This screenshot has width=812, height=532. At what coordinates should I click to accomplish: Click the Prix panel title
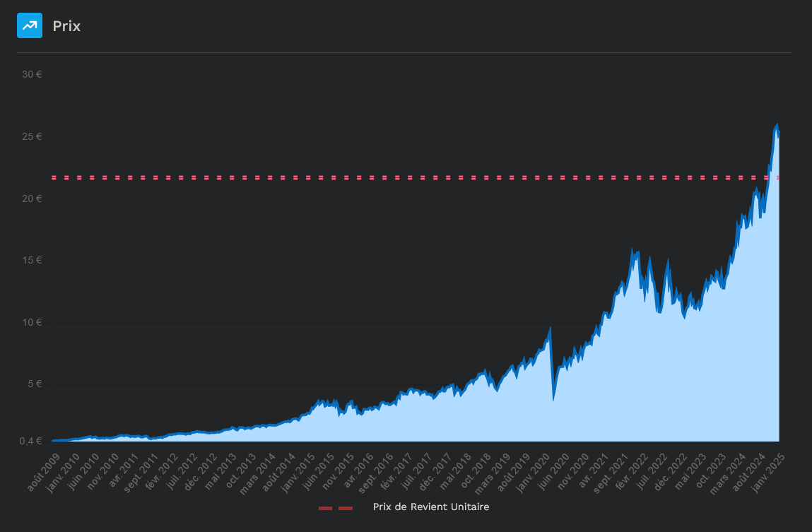point(66,26)
